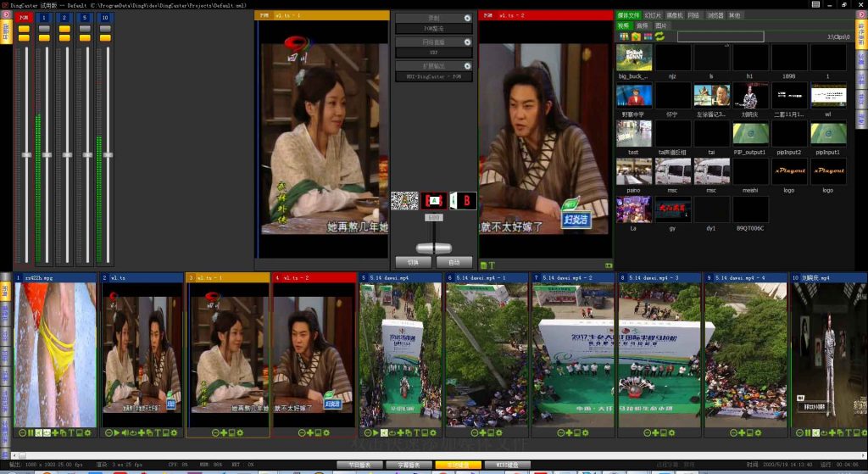The width and height of the screenshot is (868, 474).
Task: Click the refresh icon in media library toolbar
Action: 659,37
